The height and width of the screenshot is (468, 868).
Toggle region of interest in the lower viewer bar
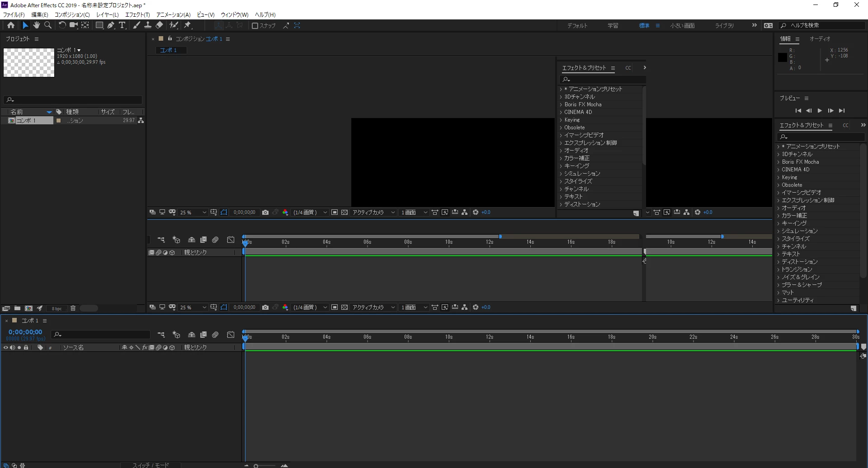click(335, 307)
